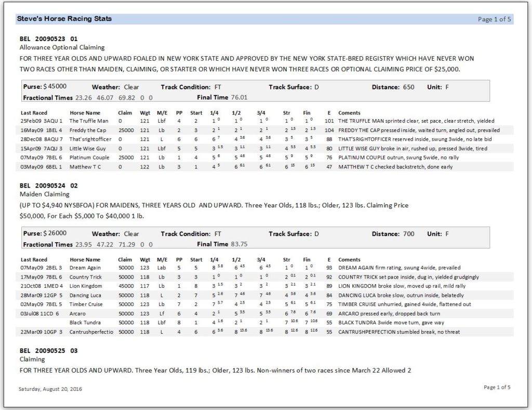Click 'Allowance Optional Claiming' race type
The height and width of the screenshot is (410, 532).
pos(62,47)
